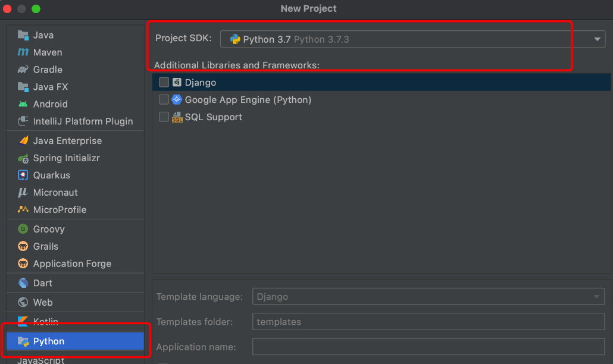Click the green maximize window button
The image size is (613, 364).
[x=36, y=8]
